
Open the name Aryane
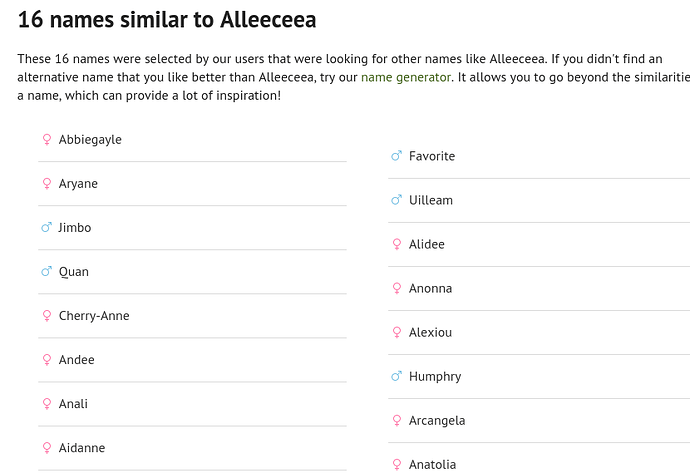(78, 184)
